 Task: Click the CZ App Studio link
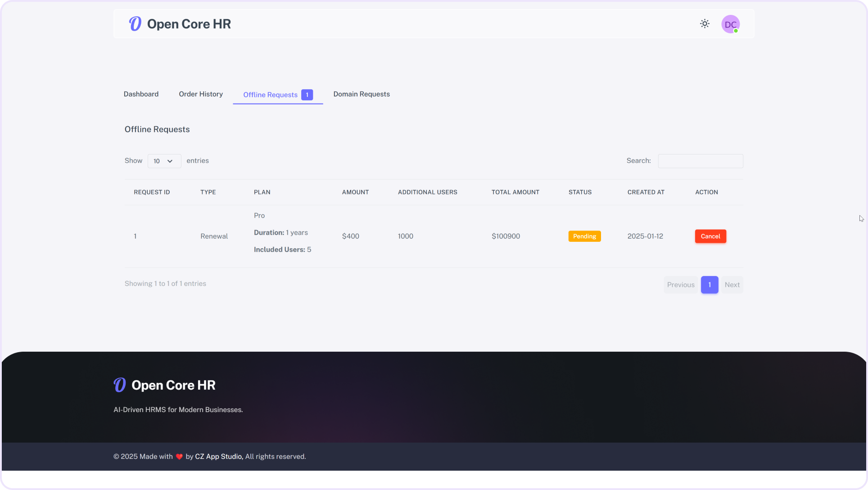coord(218,456)
